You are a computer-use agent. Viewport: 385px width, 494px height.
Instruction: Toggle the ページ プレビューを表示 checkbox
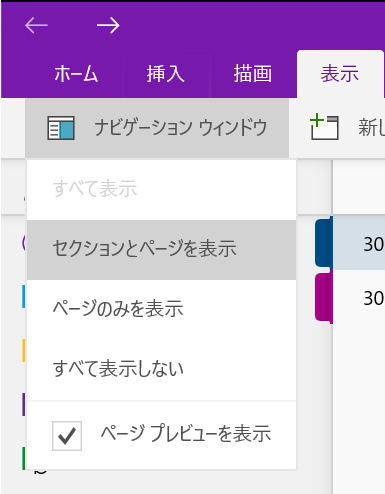(67, 436)
